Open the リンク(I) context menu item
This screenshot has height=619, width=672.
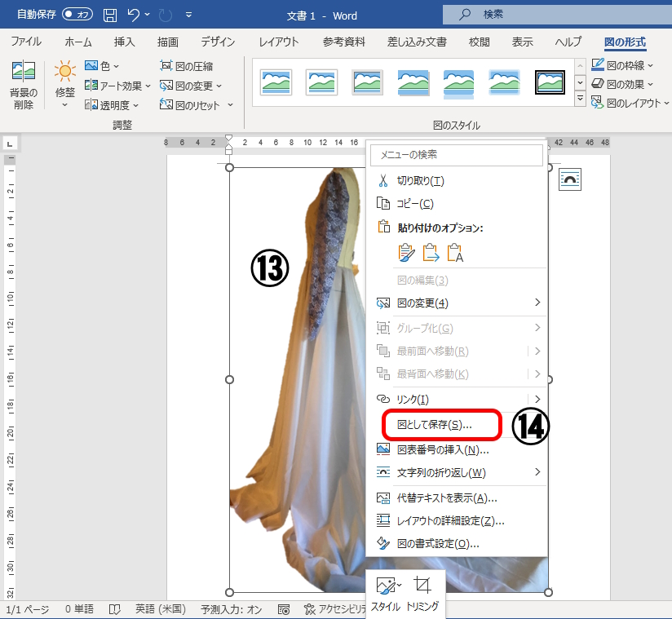tap(457, 399)
